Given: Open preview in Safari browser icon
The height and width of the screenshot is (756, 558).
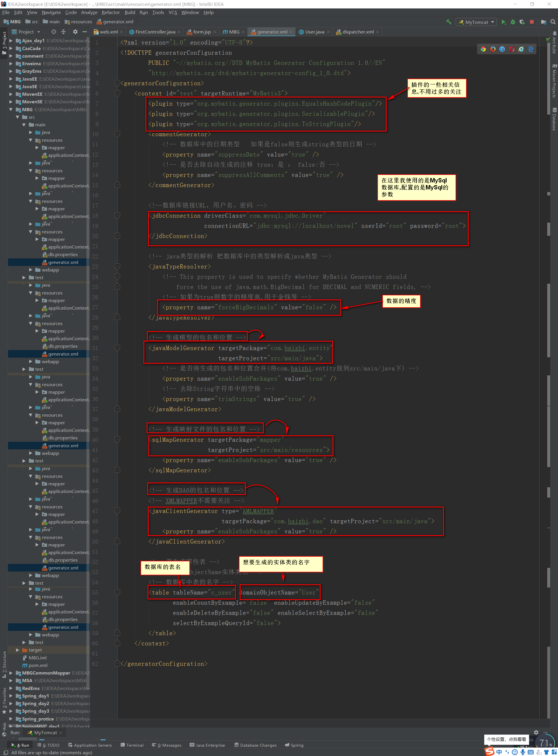Looking at the screenshot, I should point(502,49).
